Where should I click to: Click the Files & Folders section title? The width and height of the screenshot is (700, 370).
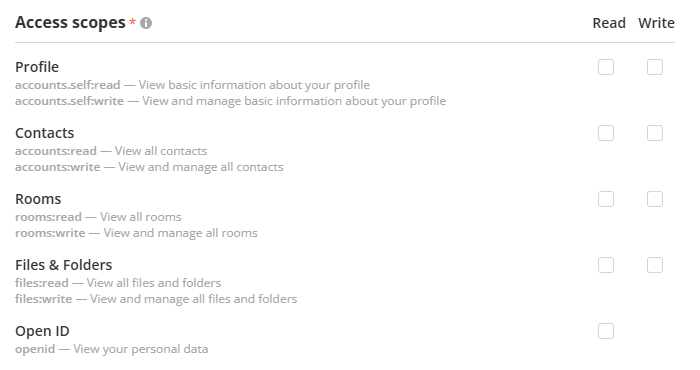64,265
